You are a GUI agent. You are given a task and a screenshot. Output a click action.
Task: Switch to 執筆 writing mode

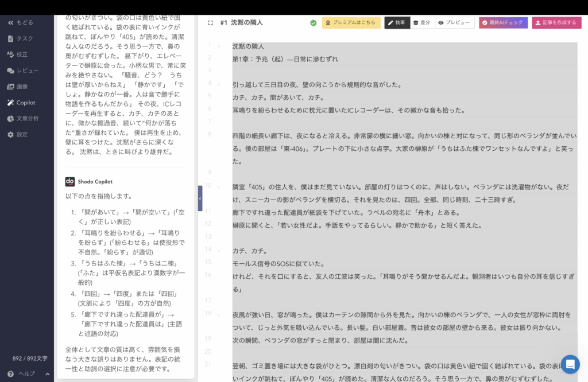tap(397, 23)
